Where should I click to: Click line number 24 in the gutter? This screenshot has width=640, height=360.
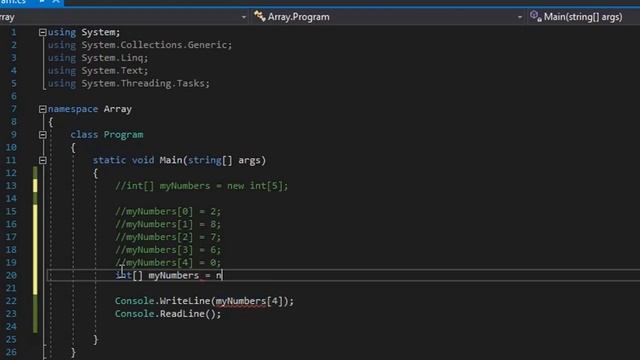11,327
